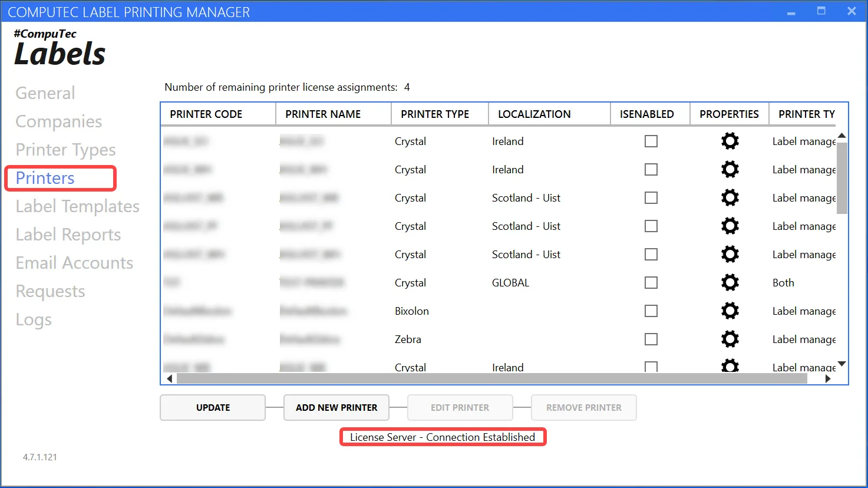Image resolution: width=868 pixels, height=488 pixels.
Task: Open properties gear for Bixolon printer
Action: click(730, 311)
